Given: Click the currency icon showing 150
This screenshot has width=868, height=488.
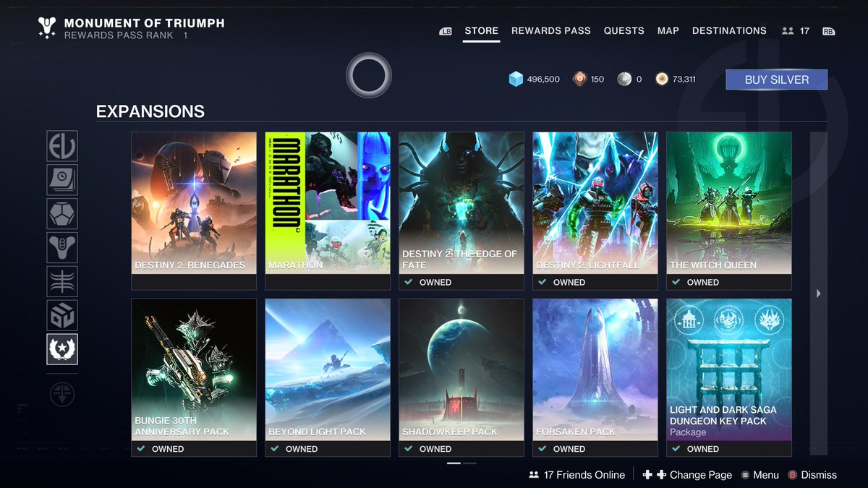Looking at the screenshot, I should click(x=580, y=80).
